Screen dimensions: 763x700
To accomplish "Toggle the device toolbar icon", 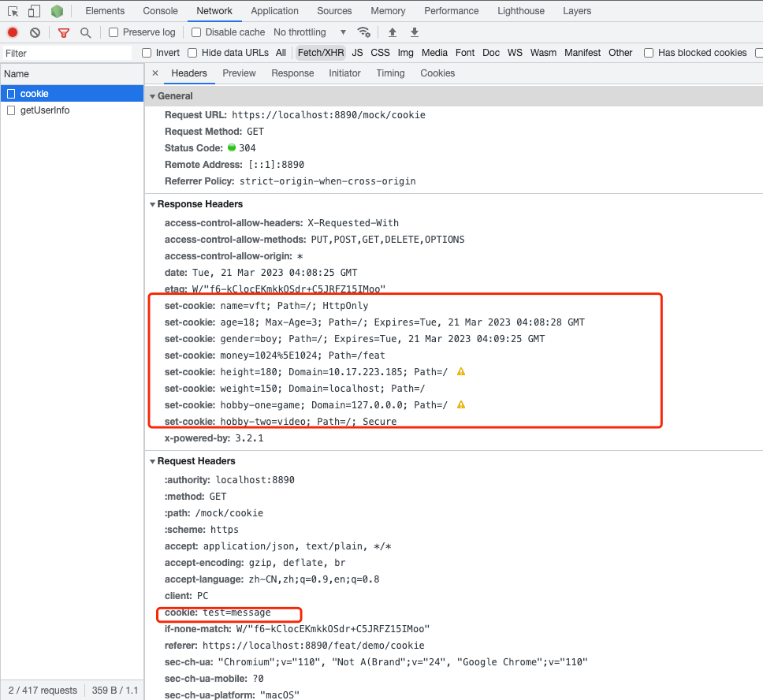I will [x=34, y=11].
